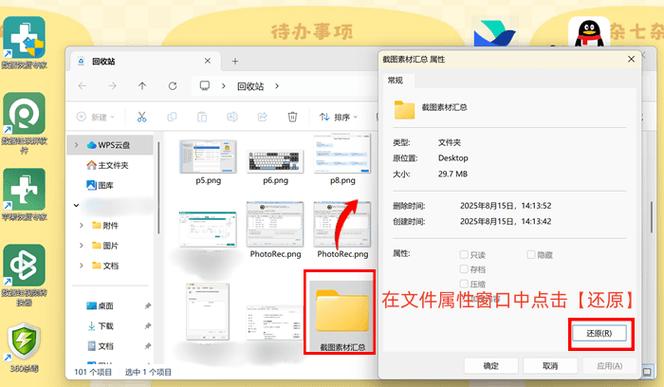Viewport: 664px width, 387px height.
Task: Expand the 文档 folder node
Action: click(81, 265)
